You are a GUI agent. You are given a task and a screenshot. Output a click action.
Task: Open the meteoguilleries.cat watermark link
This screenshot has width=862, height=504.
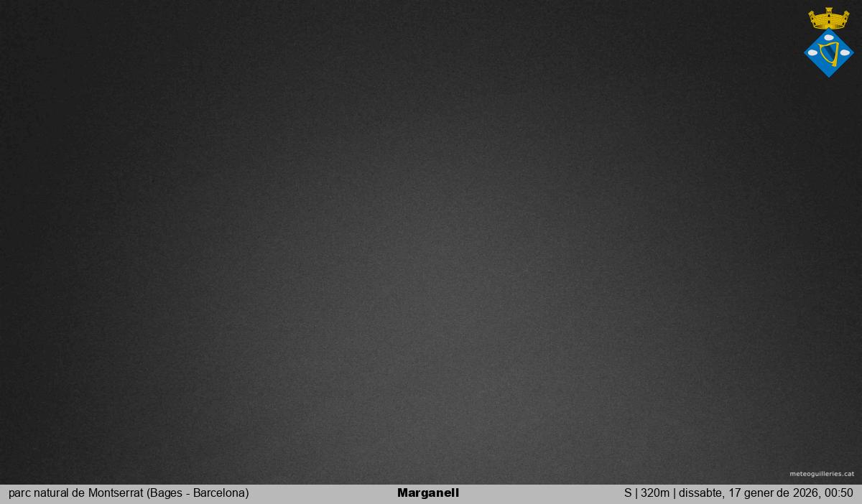click(x=821, y=474)
